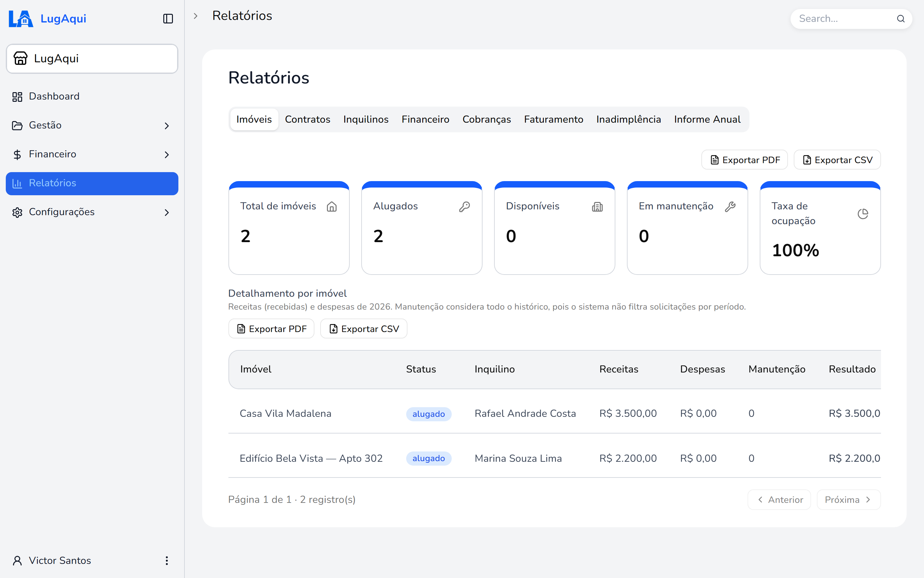
Task: Open the LugAqui organization selector
Action: (x=92, y=58)
